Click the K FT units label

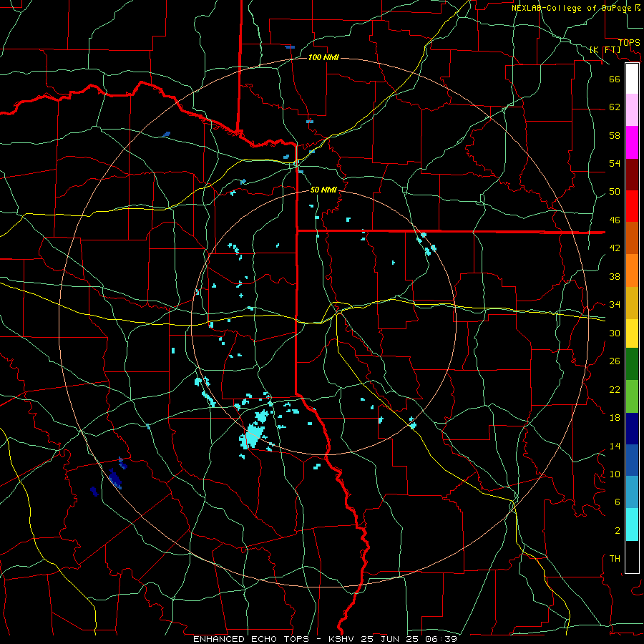tap(605, 49)
